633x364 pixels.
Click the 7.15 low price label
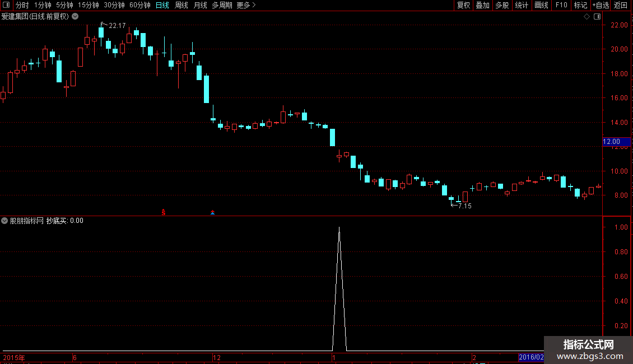coord(464,206)
